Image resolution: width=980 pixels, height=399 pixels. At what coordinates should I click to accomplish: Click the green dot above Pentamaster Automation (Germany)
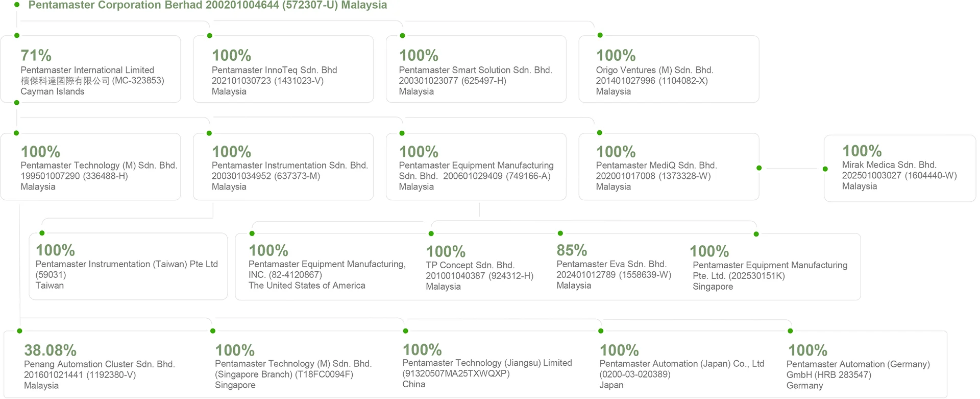[790, 331]
